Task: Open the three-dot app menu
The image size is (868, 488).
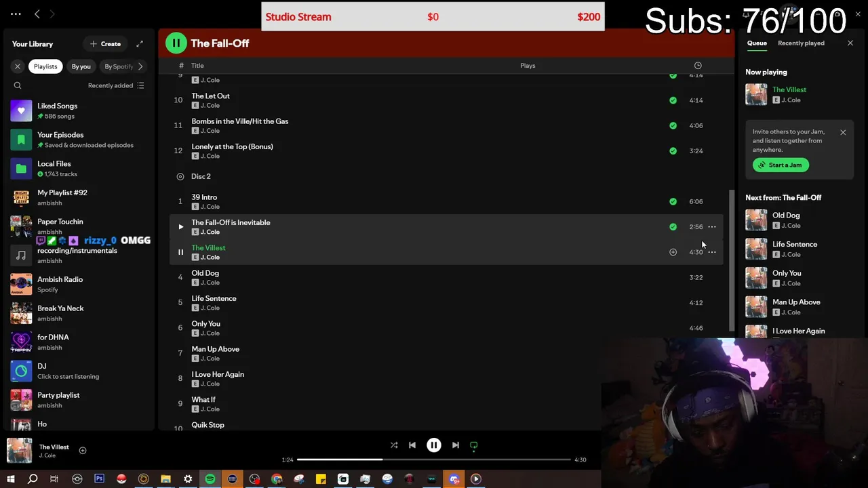Action: click(x=16, y=14)
